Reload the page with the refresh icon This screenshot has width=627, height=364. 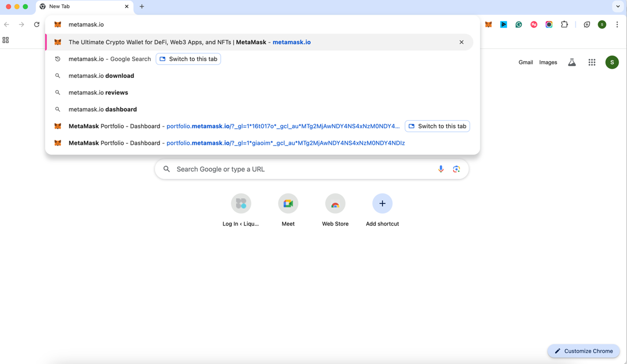(37, 25)
